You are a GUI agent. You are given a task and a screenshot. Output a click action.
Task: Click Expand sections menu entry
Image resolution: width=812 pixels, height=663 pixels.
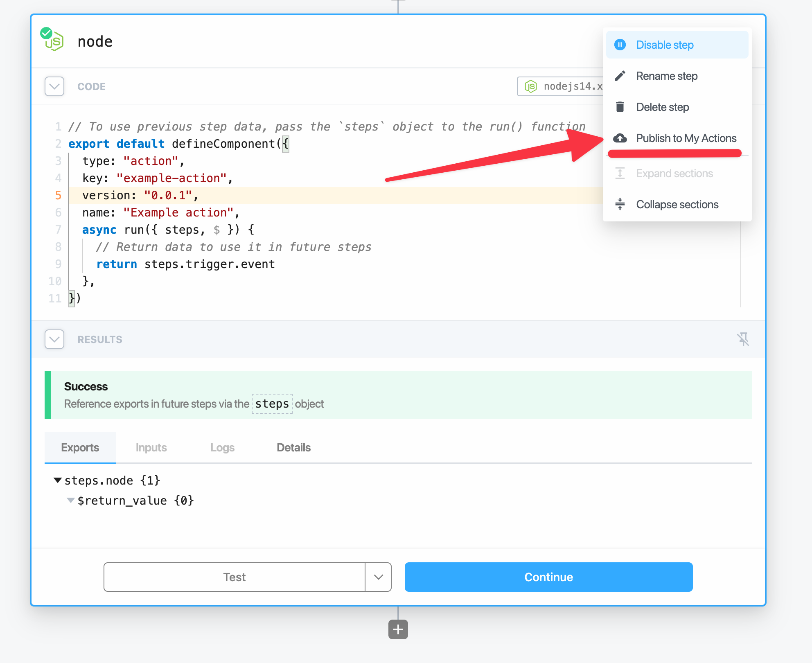pos(677,173)
